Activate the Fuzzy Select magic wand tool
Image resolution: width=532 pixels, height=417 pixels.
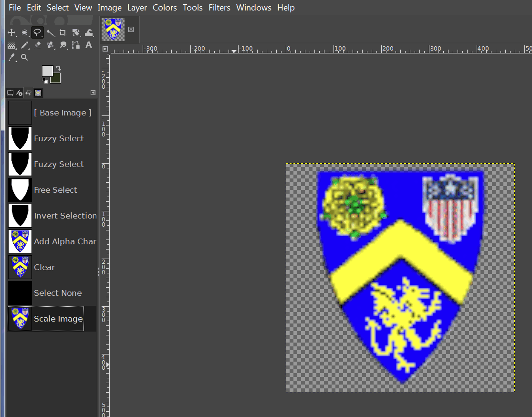tap(50, 33)
